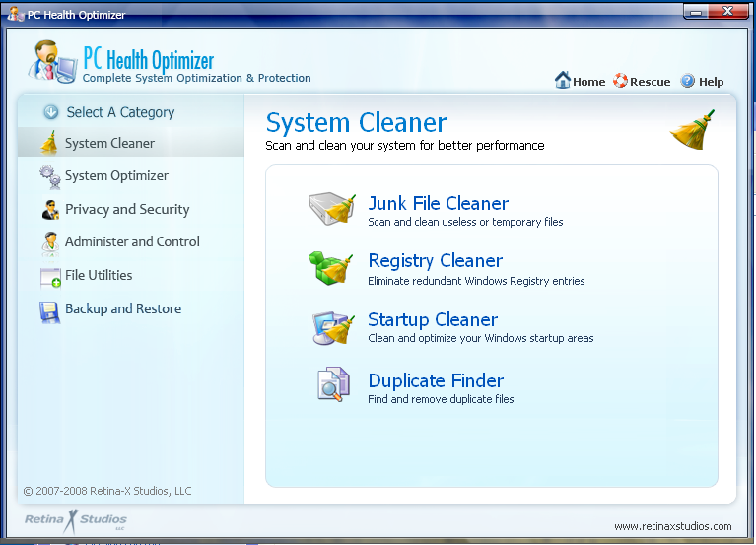Click the System Cleaner broom icon in sidebar
Image resolution: width=756 pixels, height=545 pixels.
click(49, 143)
